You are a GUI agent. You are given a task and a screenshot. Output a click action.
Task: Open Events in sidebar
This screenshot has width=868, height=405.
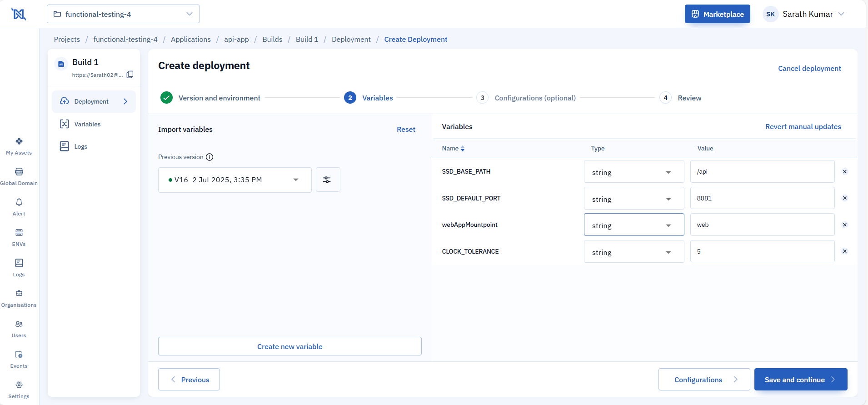19,360
